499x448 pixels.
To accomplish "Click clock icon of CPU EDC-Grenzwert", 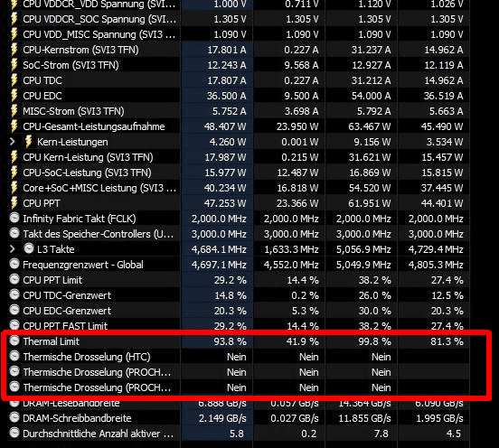I will tap(14, 310).
